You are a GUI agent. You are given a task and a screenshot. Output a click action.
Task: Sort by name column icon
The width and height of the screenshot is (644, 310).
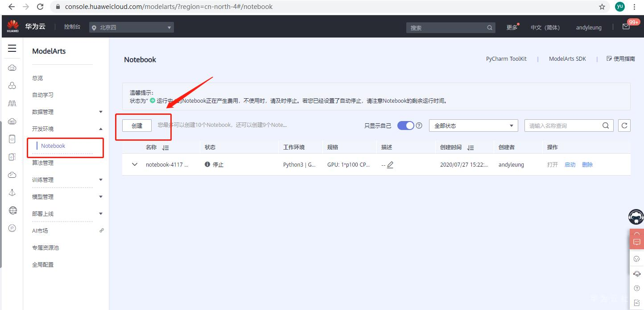(x=165, y=147)
